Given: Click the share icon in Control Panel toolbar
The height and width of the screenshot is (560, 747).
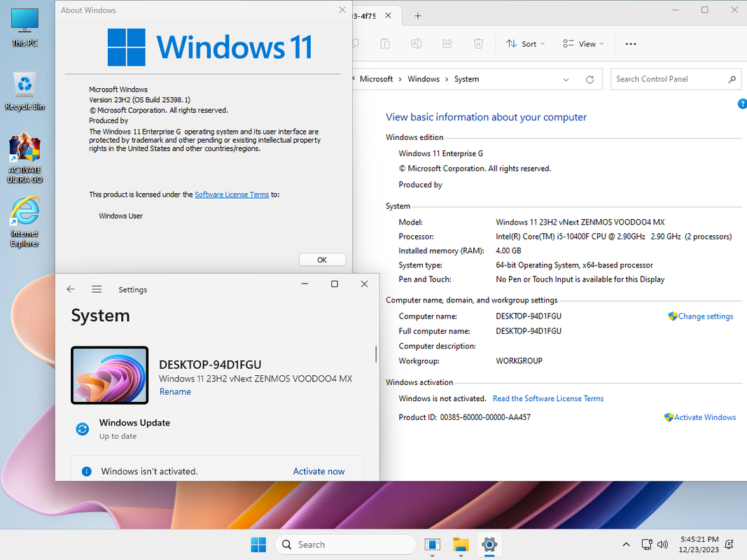Looking at the screenshot, I should [x=447, y=44].
